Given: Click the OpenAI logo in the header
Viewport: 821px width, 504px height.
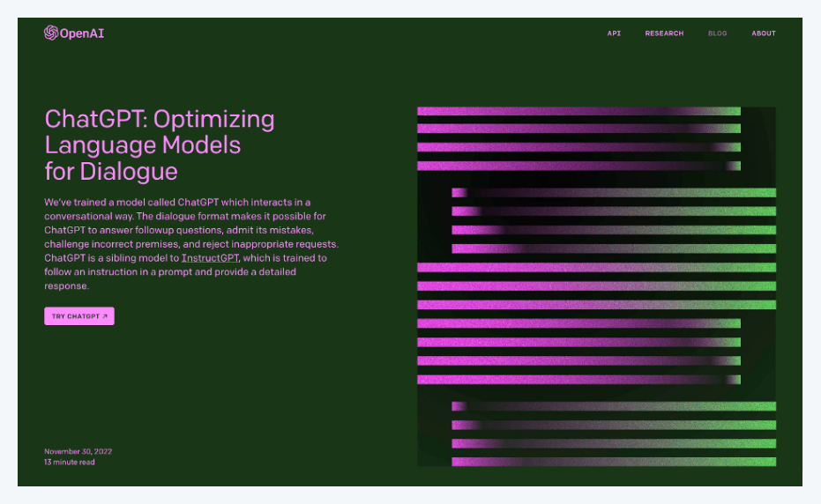Looking at the screenshot, I should [x=74, y=33].
